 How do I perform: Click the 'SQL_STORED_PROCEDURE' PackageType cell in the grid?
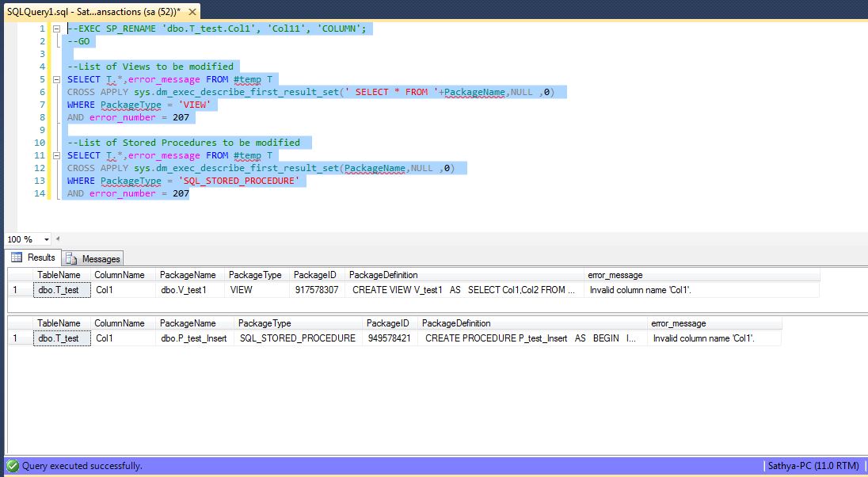point(298,338)
